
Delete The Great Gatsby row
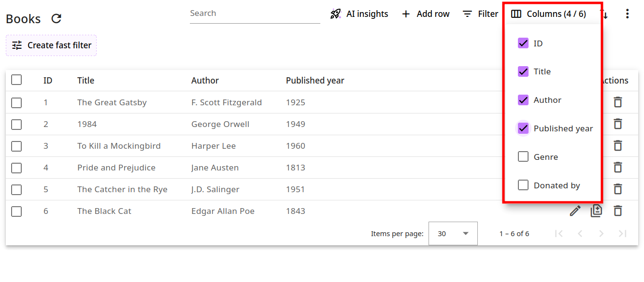617,102
